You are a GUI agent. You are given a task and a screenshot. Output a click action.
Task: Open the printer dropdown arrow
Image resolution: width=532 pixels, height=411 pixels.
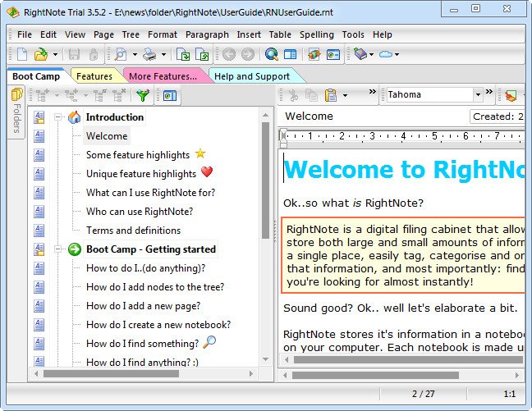(163, 54)
